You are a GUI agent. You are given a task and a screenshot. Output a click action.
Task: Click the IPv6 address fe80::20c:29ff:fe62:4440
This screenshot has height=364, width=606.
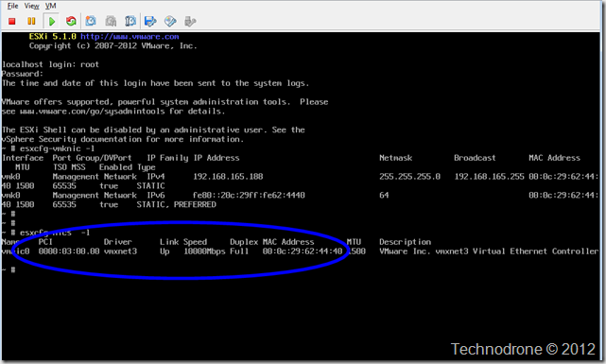(249, 195)
